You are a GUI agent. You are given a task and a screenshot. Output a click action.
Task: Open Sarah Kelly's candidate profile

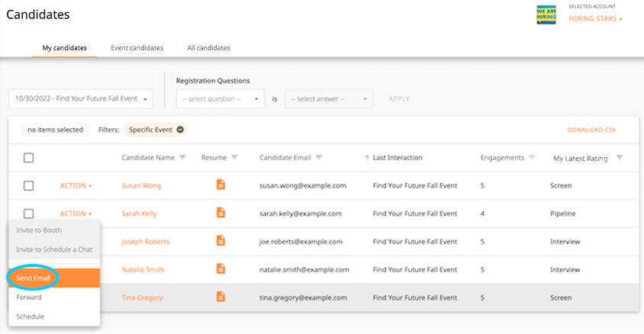point(139,214)
